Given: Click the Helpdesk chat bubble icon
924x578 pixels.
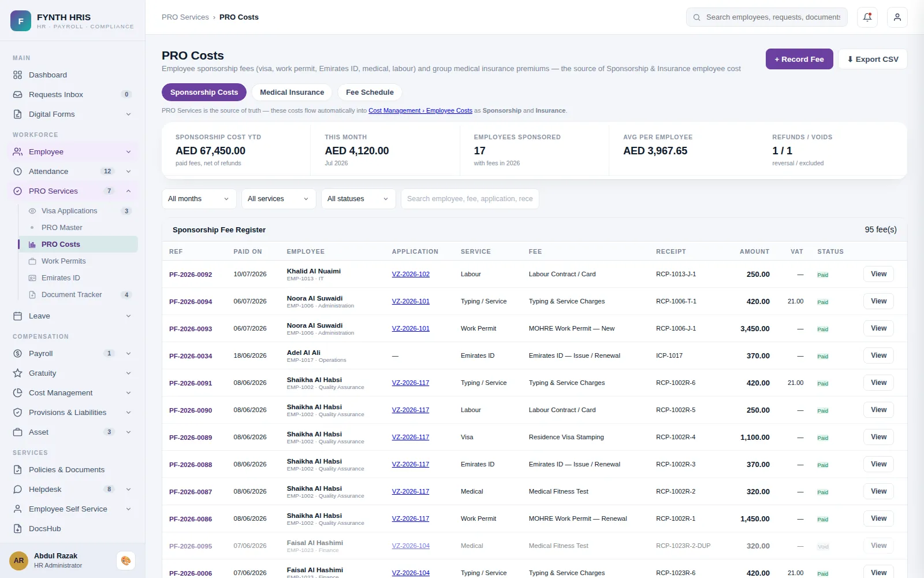Looking at the screenshot, I should pos(18,490).
